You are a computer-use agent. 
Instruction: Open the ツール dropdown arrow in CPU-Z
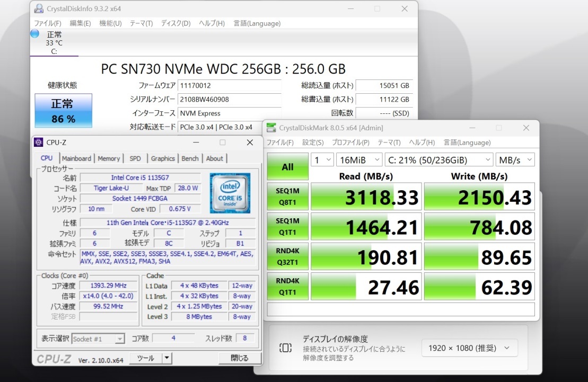tap(167, 358)
